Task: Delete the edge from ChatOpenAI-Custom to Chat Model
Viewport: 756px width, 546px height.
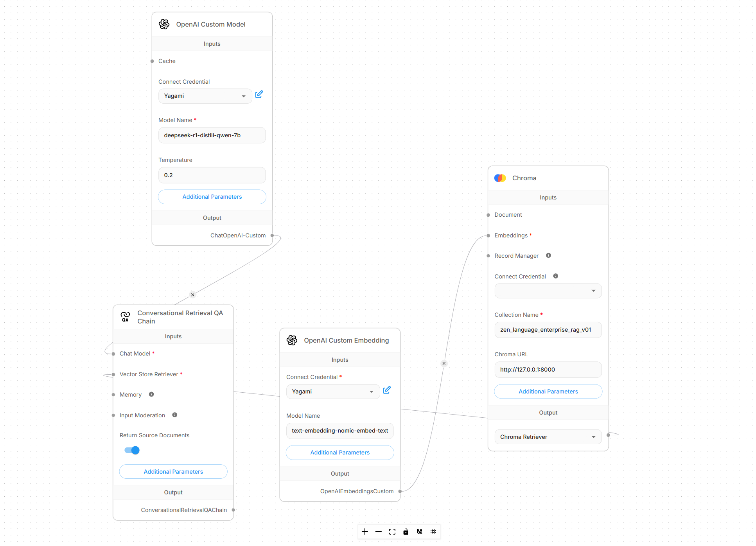Action: pos(192,295)
